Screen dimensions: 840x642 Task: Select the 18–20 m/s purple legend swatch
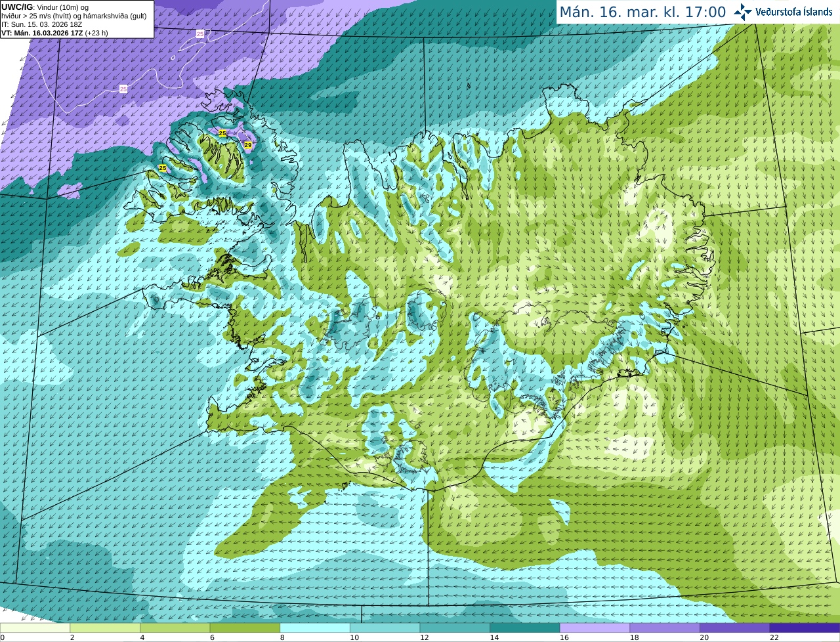coord(665,628)
